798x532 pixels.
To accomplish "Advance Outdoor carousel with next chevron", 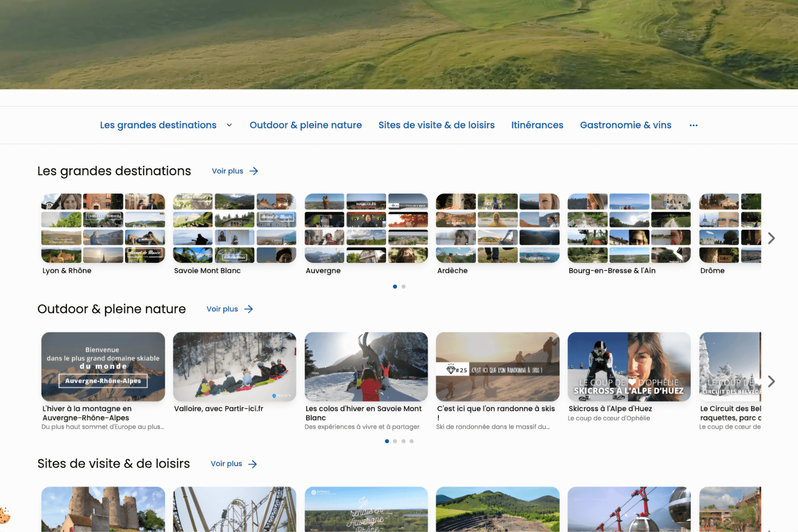I will (x=771, y=381).
